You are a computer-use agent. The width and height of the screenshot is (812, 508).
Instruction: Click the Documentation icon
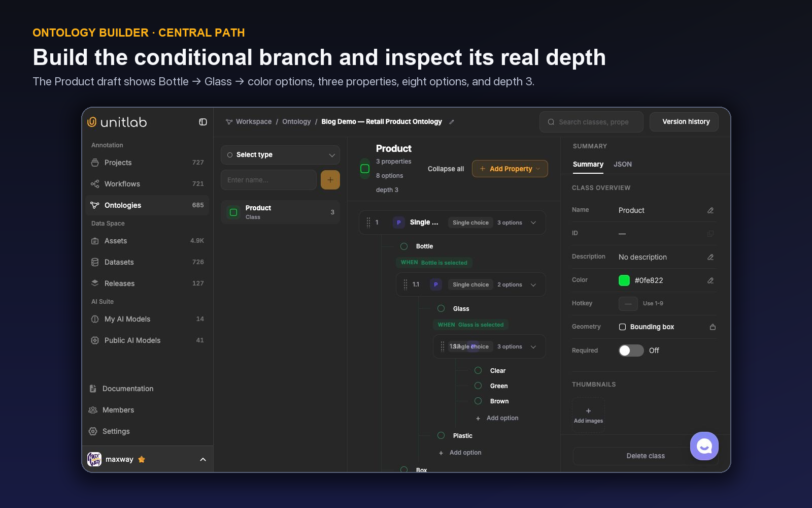(x=93, y=389)
